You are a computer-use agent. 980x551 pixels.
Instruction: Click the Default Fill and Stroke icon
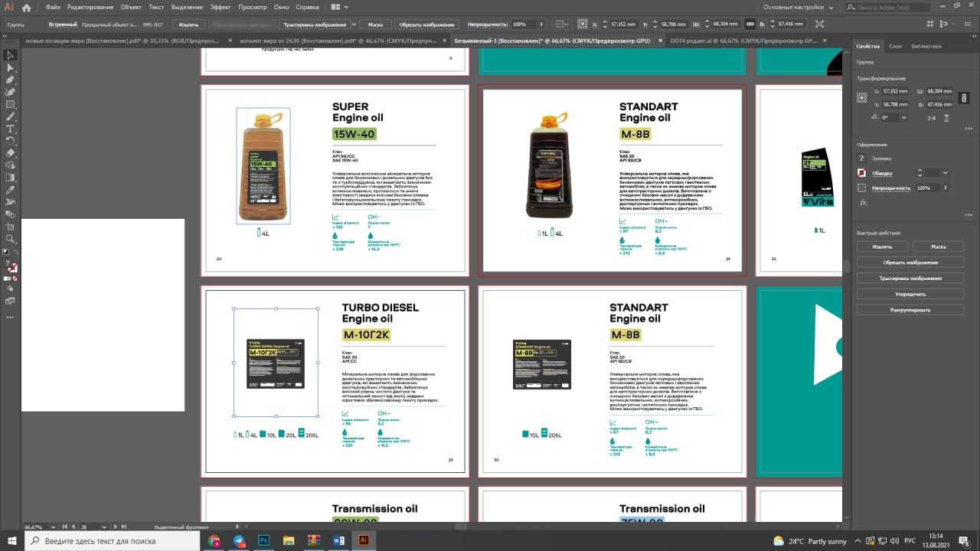pyautogui.click(x=6, y=251)
